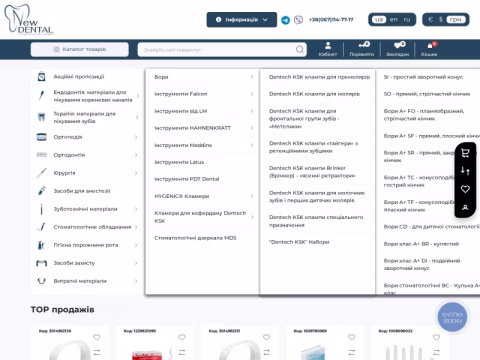480x360 pixels.
Task: Click the Кнопка зв'язку round button
Action: coord(452,317)
